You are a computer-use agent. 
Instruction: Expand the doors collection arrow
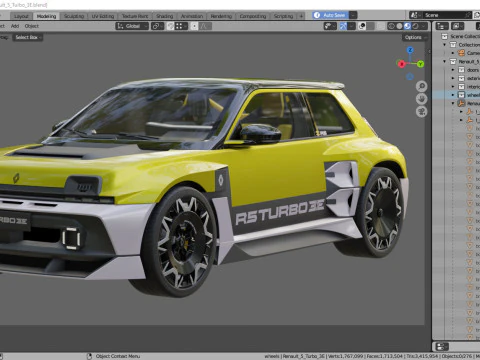click(x=453, y=70)
